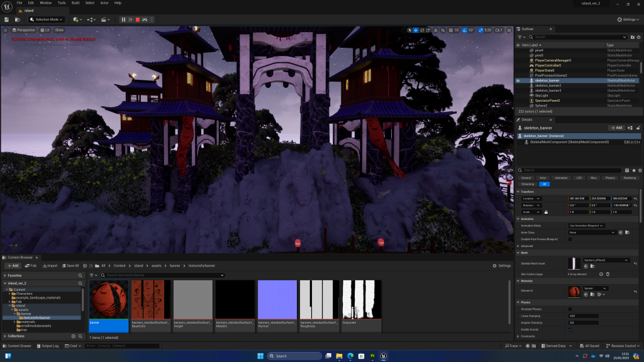Open the Cinematics toolbar dropdown

[x=106, y=19]
